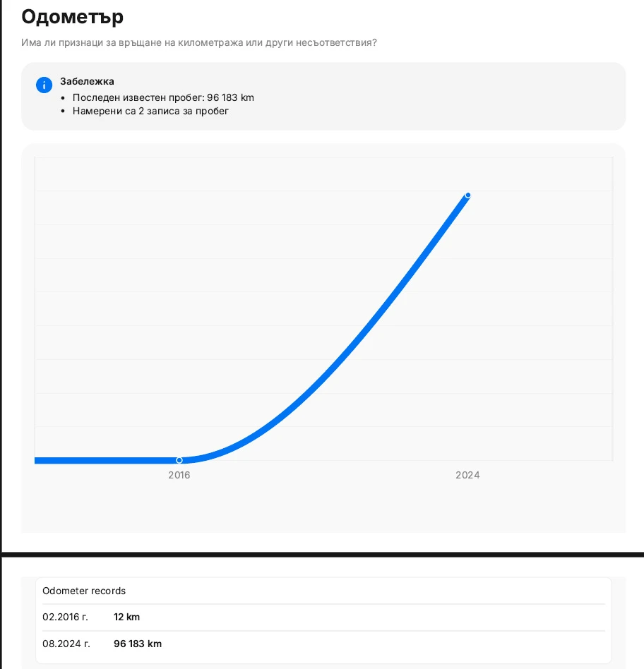644x669 pixels.
Task: Click the 'Последен известен пробег: 96 183 km' bullet
Action: coord(163,97)
